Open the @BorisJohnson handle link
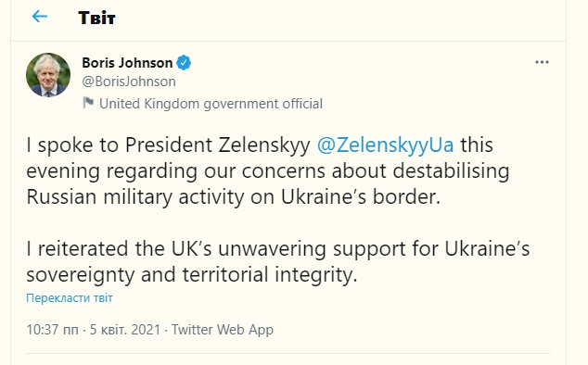This screenshot has height=365, width=588. coord(129,82)
